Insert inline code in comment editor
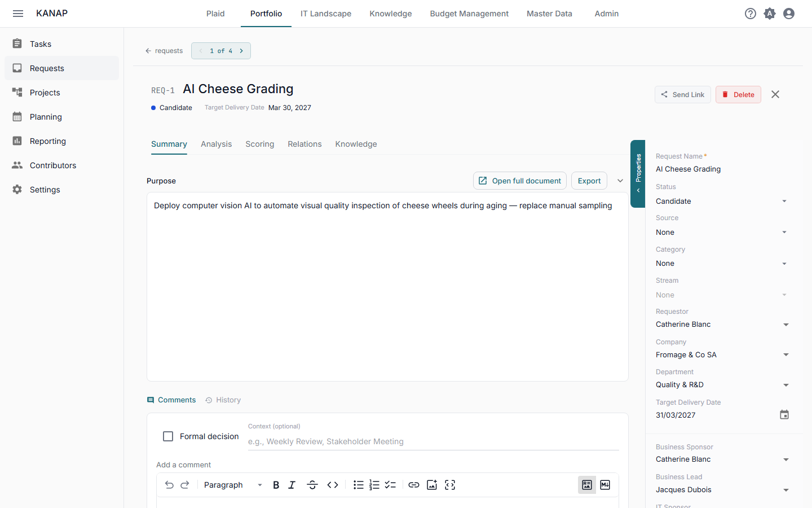This screenshot has height=508, width=812. click(333, 485)
